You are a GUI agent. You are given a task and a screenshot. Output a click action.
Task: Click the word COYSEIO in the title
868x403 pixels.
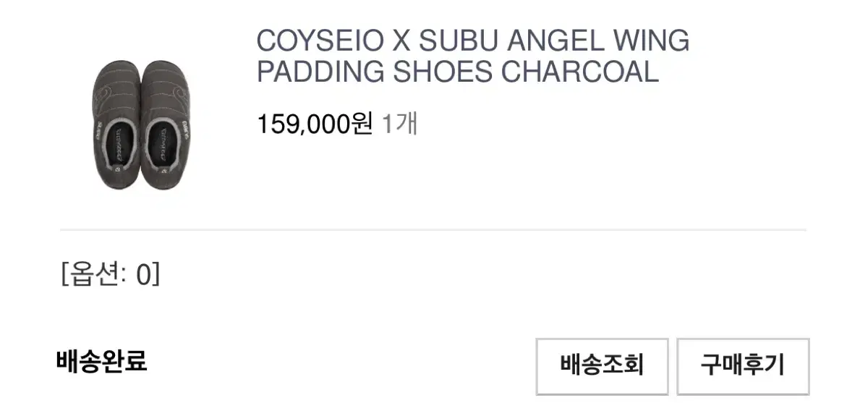(319, 42)
